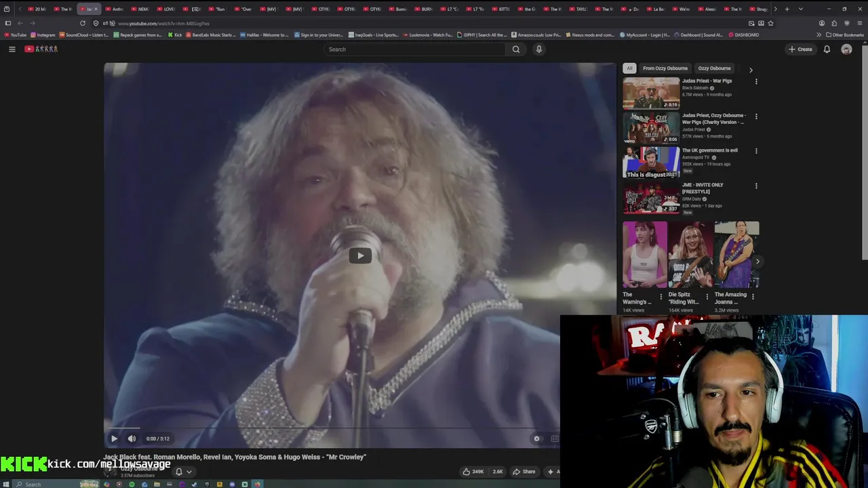Click the browser address bar URL
The image size is (868, 488).
[x=163, y=24]
